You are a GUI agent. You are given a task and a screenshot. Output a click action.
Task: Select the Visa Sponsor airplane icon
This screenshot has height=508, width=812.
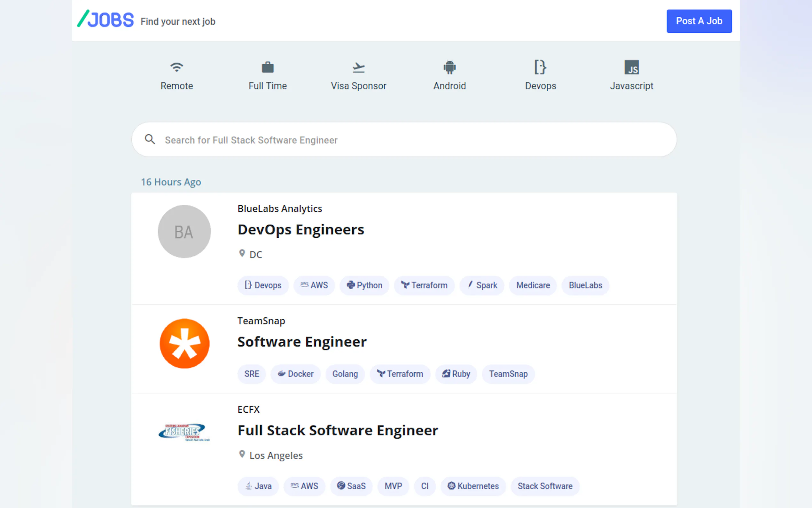pos(358,67)
